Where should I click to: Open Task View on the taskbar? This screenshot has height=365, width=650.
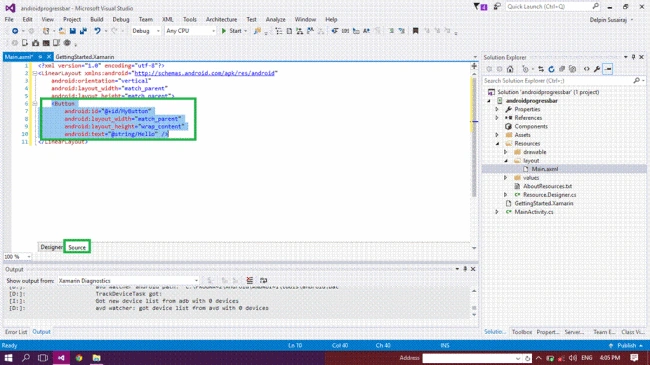43,358
